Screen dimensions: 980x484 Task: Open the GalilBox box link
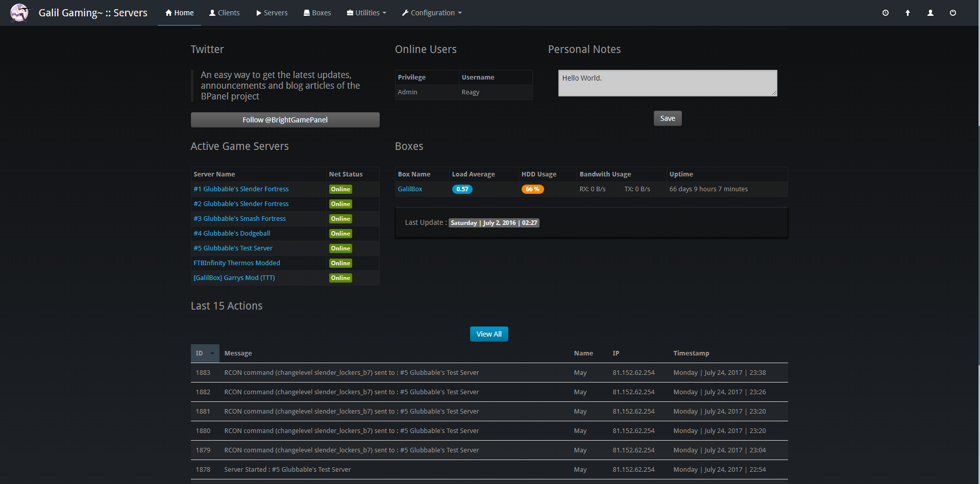pos(410,189)
